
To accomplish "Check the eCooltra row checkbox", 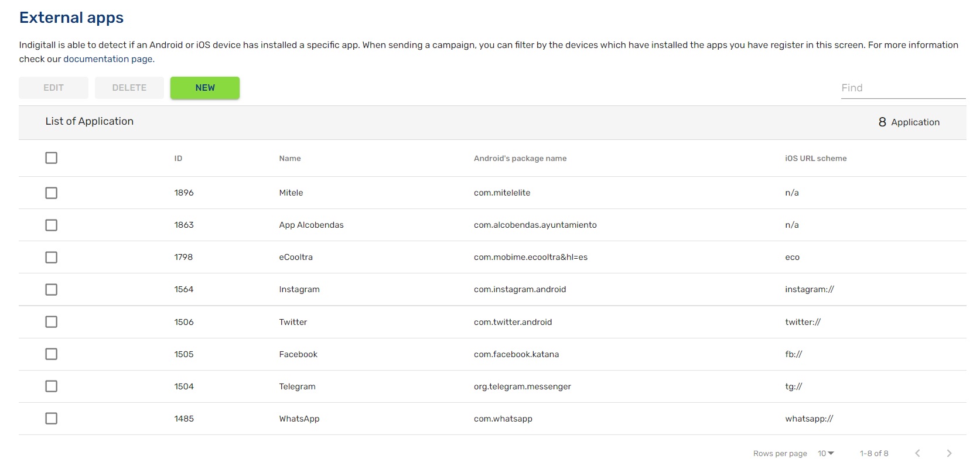I will click(52, 257).
